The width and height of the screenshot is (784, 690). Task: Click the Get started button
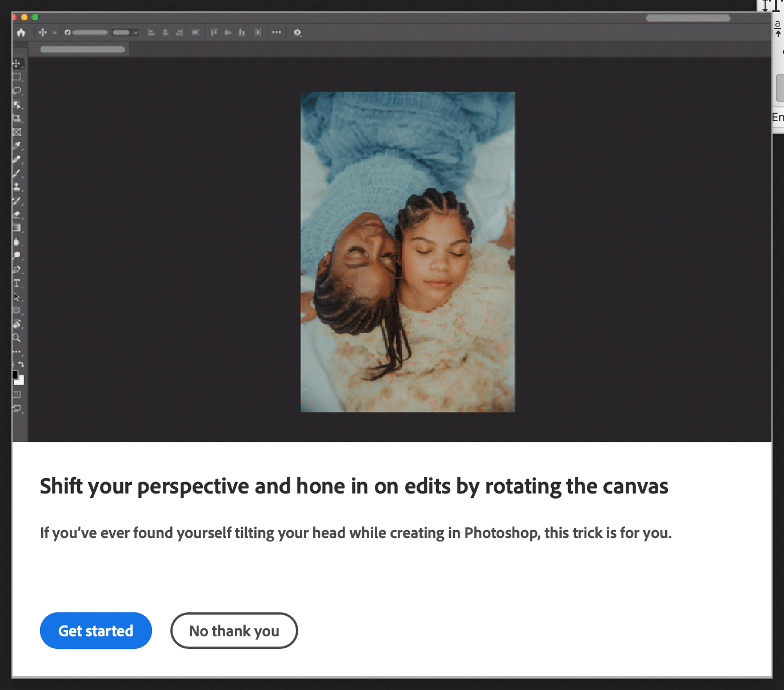(x=95, y=631)
